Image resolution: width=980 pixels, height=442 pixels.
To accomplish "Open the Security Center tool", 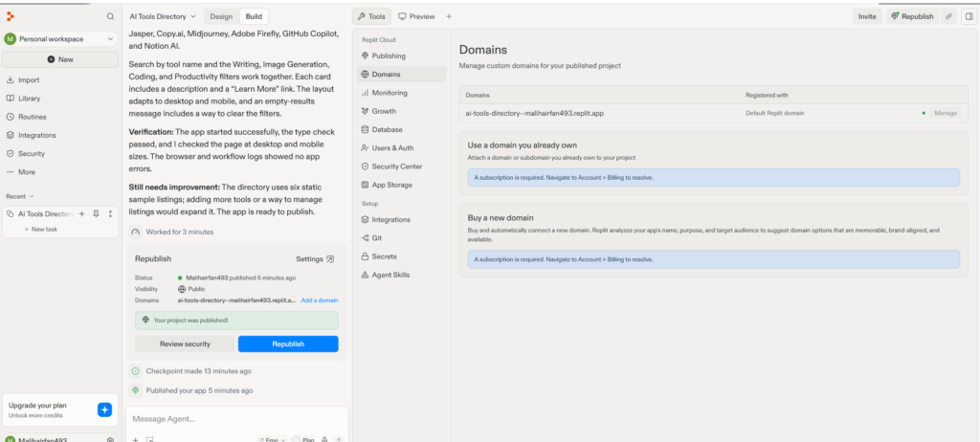I will (402, 166).
